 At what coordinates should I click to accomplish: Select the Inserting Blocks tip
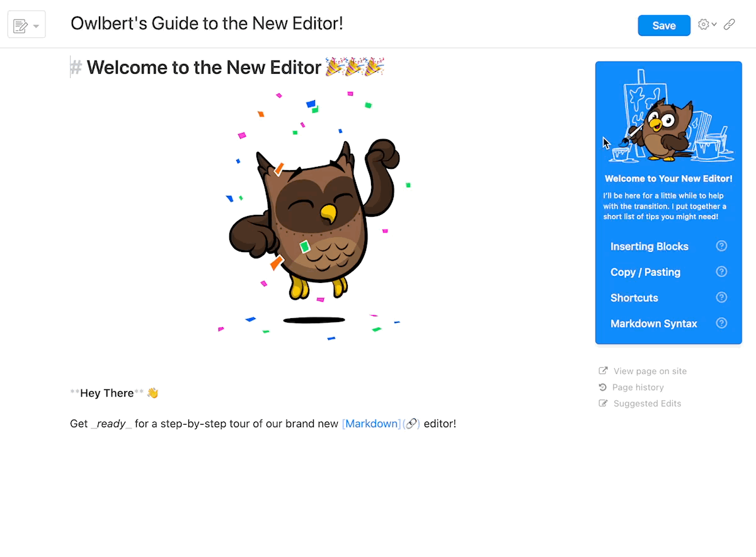(650, 246)
